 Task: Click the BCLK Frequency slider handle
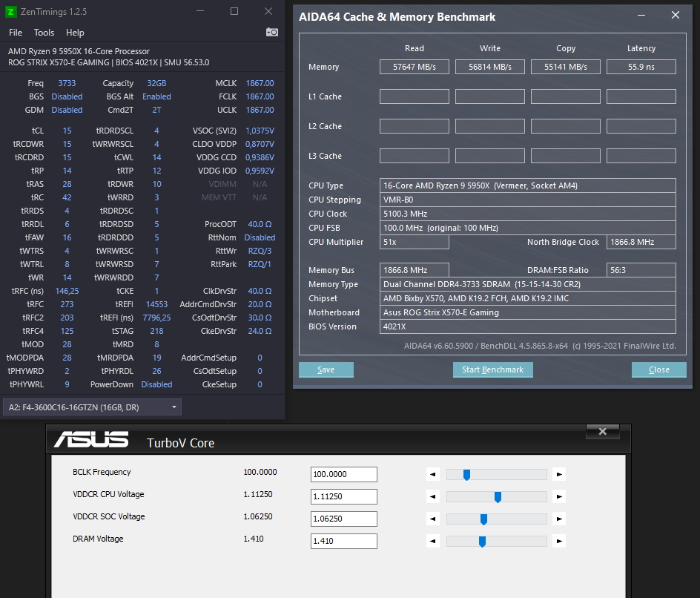(466, 475)
